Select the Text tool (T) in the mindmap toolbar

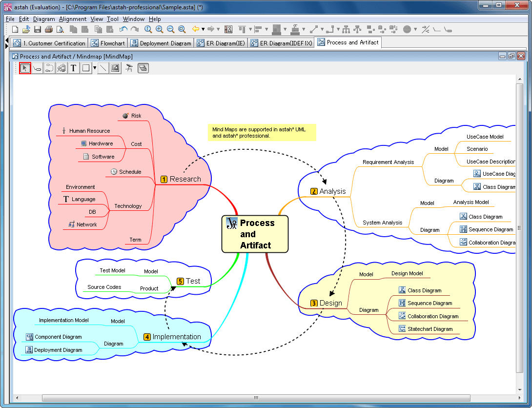pos(73,68)
